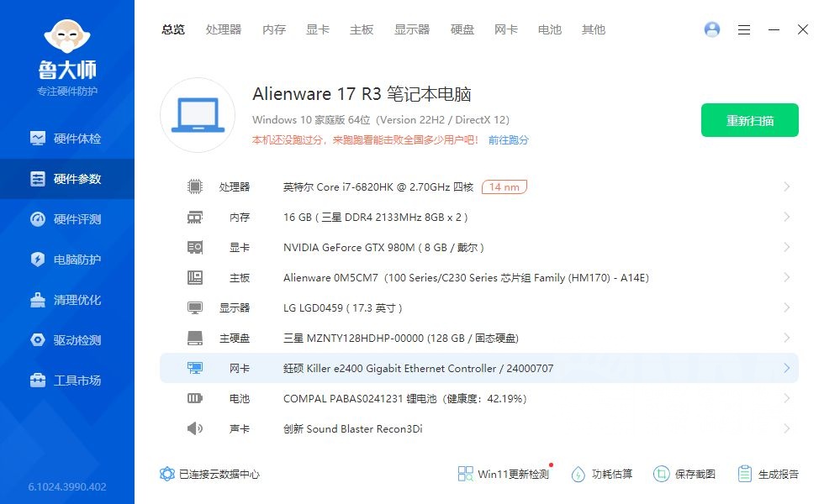Click the 鲁大师 logo avatar
824x504 pixels.
(67, 36)
